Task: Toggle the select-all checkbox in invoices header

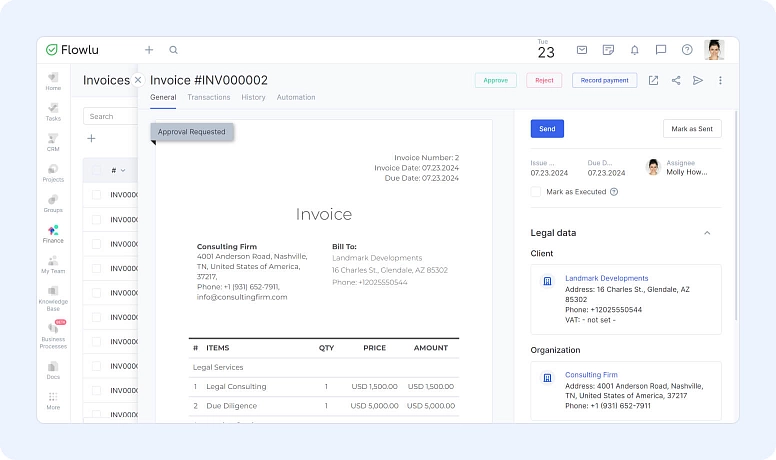Action: point(96,170)
